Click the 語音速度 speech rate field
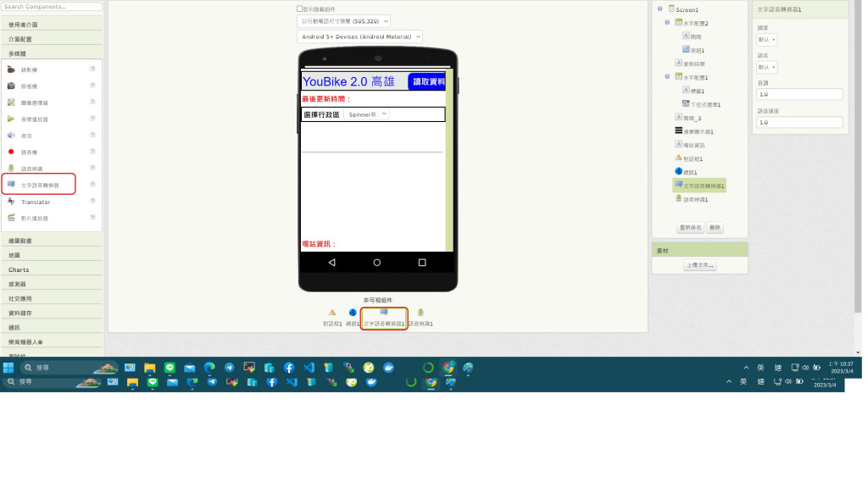 point(799,122)
